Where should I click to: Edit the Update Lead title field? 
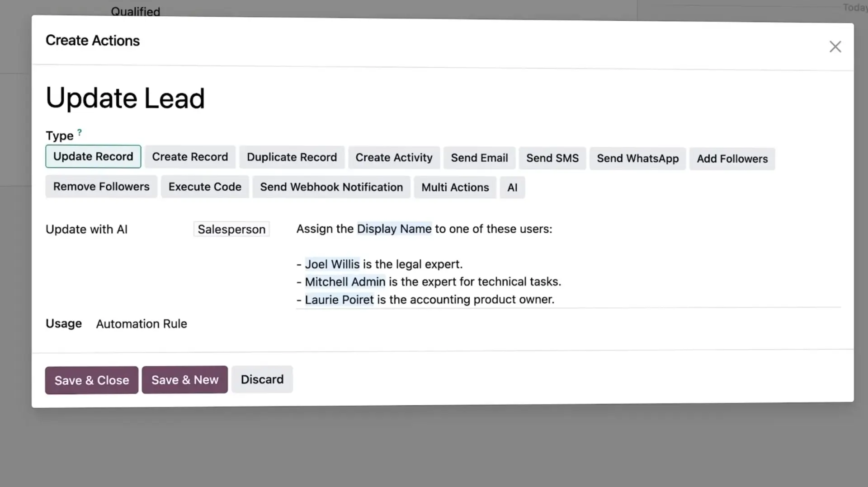(x=125, y=98)
